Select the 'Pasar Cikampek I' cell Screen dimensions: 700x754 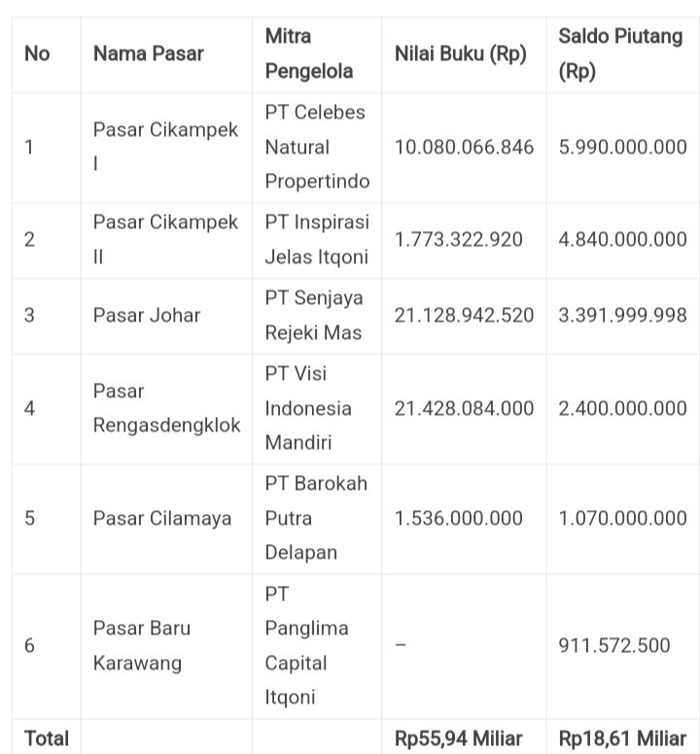(x=165, y=148)
